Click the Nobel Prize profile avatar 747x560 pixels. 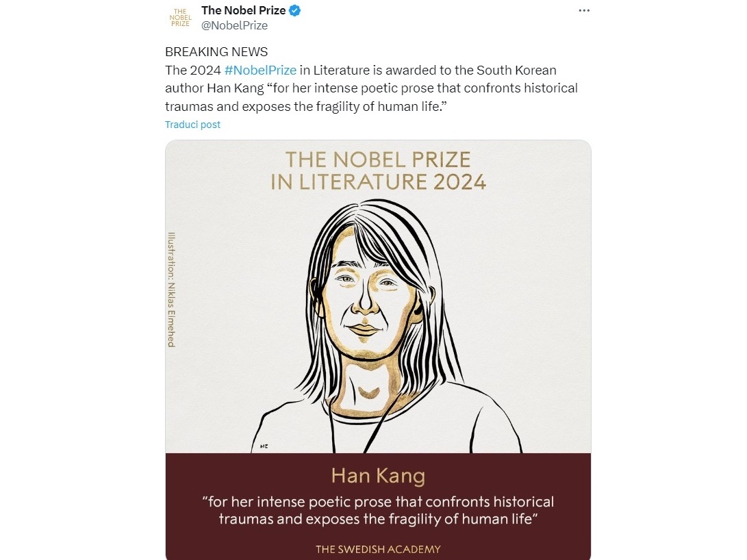pyautogui.click(x=180, y=18)
